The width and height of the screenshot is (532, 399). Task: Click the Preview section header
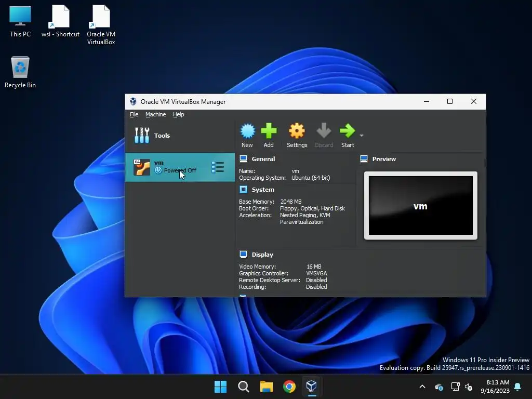384,159
